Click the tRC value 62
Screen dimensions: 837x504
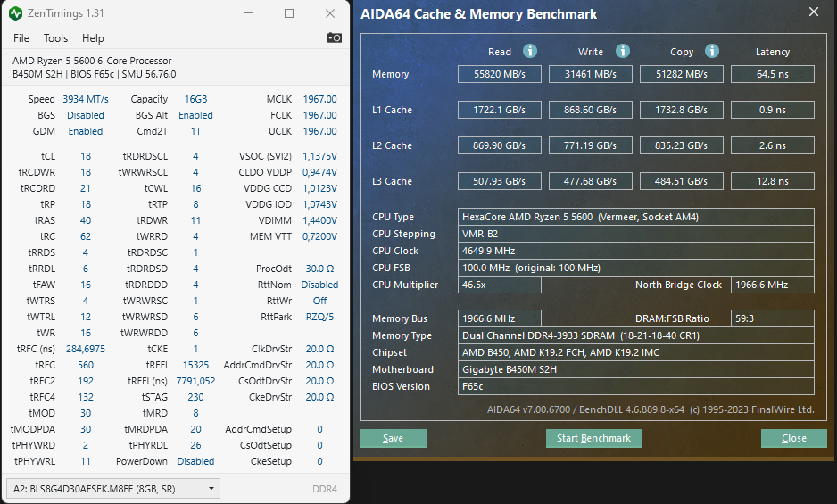point(86,236)
